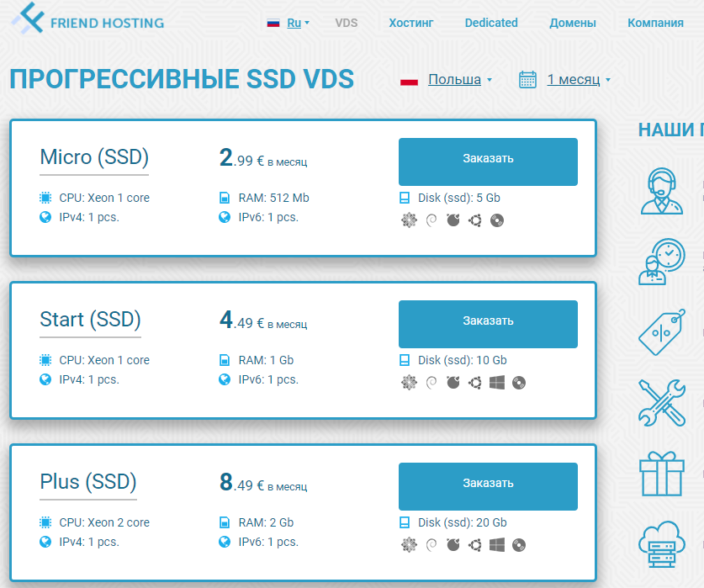This screenshot has height=588, width=704.
Task: Click the gift box icon
Action: click(x=662, y=474)
